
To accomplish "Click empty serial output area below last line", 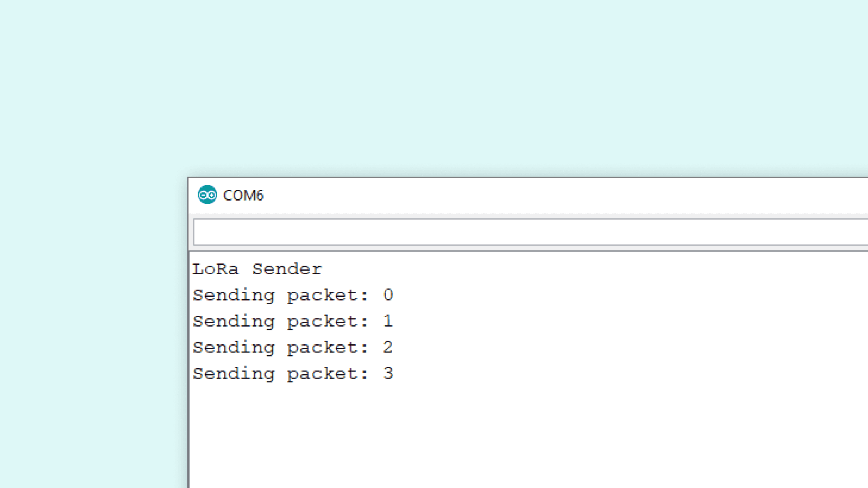I will (497, 434).
